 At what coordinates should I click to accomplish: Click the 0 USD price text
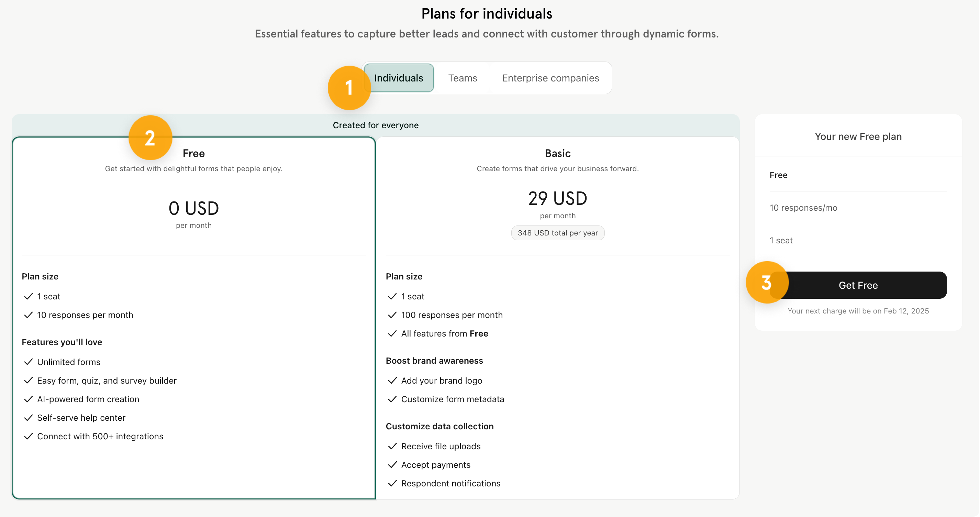[x=194, y=208]
